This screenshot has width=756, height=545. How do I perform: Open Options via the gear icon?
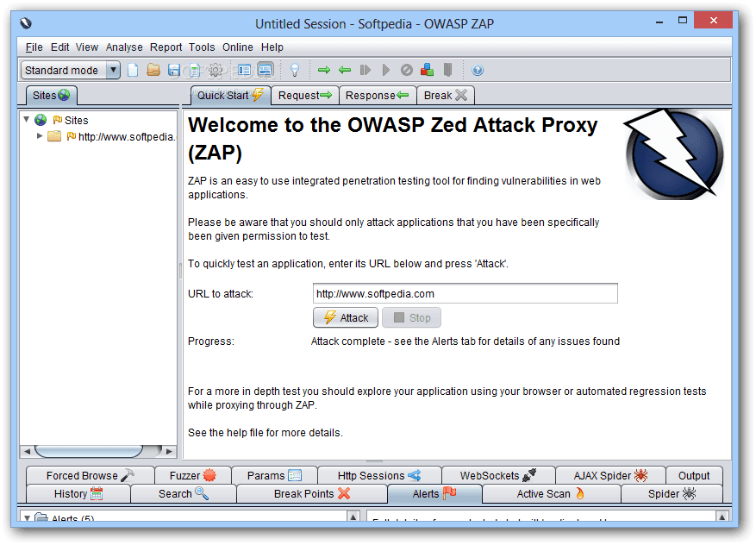[216, 71]
